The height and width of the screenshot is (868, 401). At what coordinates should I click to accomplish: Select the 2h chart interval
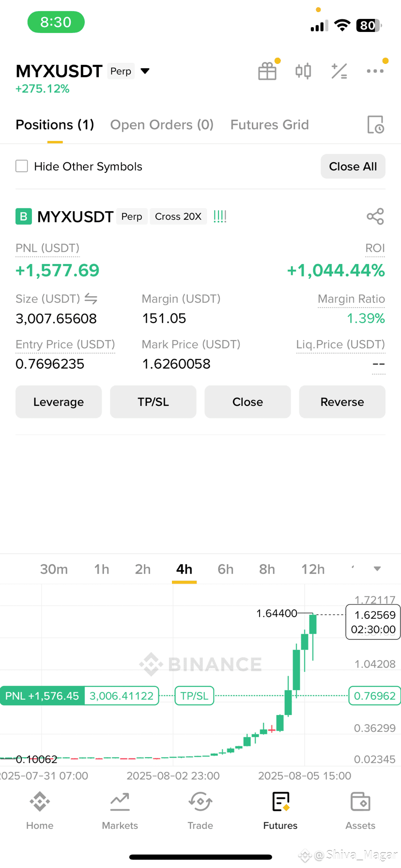tap(143, 569)
